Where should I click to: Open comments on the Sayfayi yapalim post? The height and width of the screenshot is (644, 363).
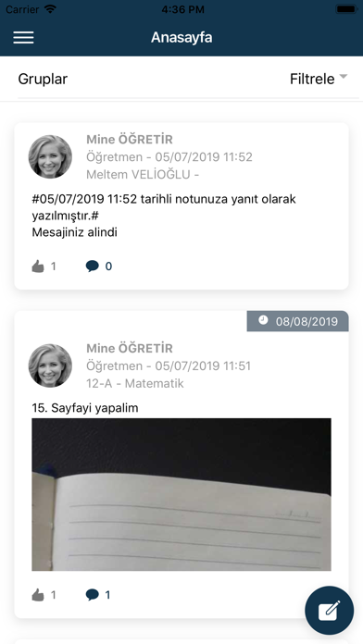pyautogui.click(x=93, y=595)
